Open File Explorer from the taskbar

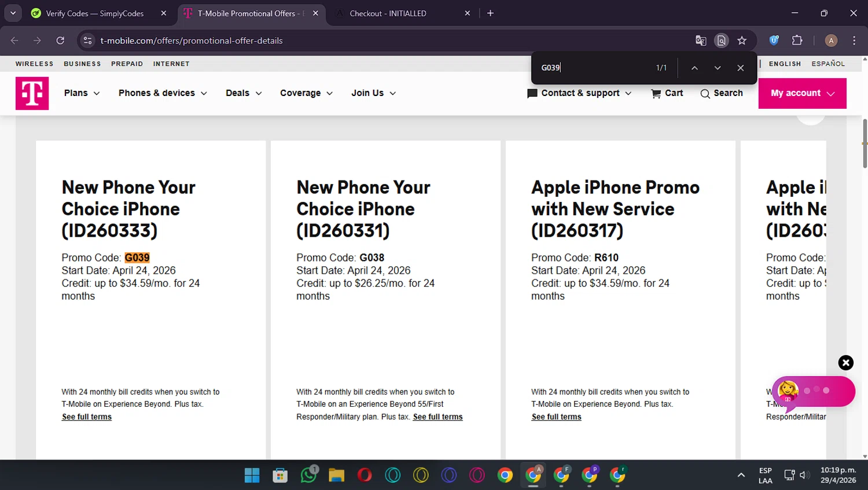click(336, 475)
